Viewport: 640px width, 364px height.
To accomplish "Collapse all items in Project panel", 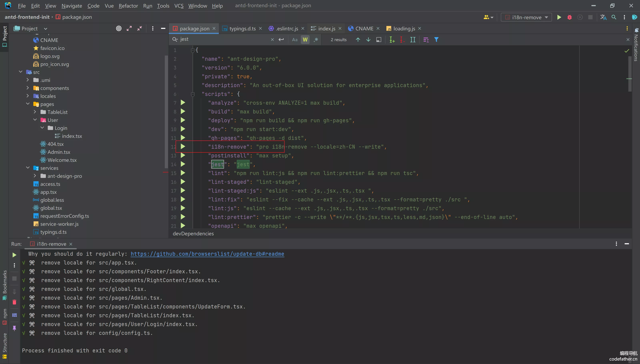I will pos(140,29).
